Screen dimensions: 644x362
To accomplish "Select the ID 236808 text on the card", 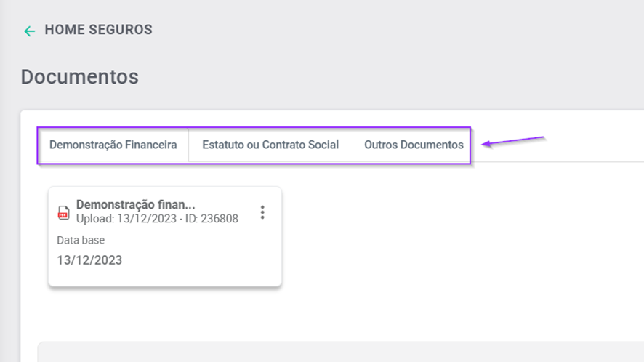I will pos(212,219).
